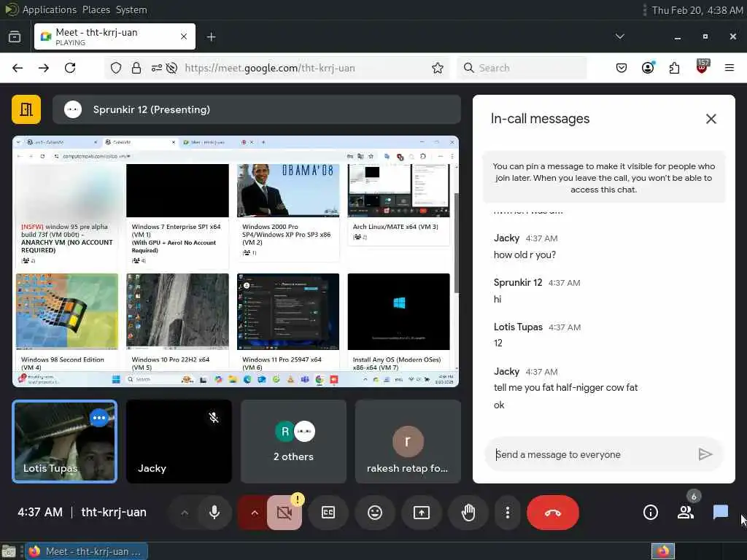Leave the call with the red hang-up button
The width and height of the screenshot is (747, 560).
point(553,513)
